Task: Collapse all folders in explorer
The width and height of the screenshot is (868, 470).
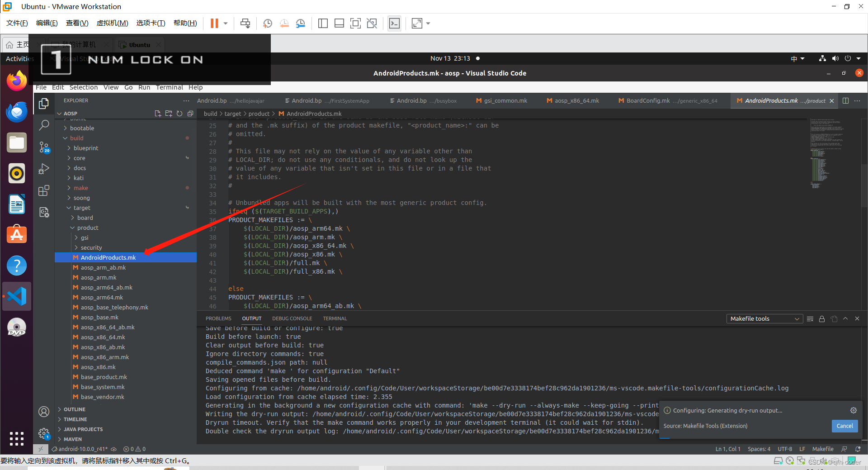Action: click(190, 114)
